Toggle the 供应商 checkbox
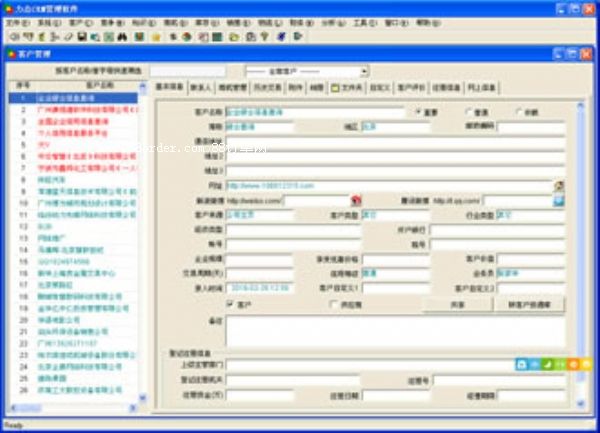This screenshot has width=600, height=433. click(x=333, y=303)
